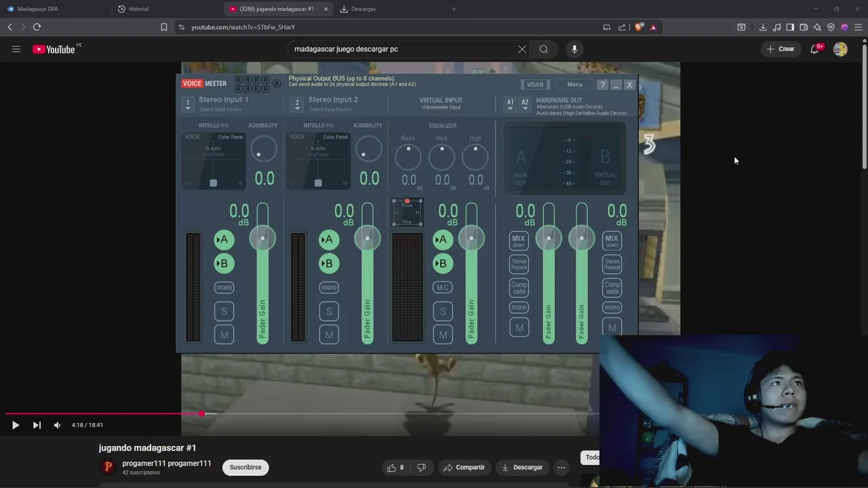
Task: Click the Compartir share button
Action: pyautogui.click(x=465, y=468)
